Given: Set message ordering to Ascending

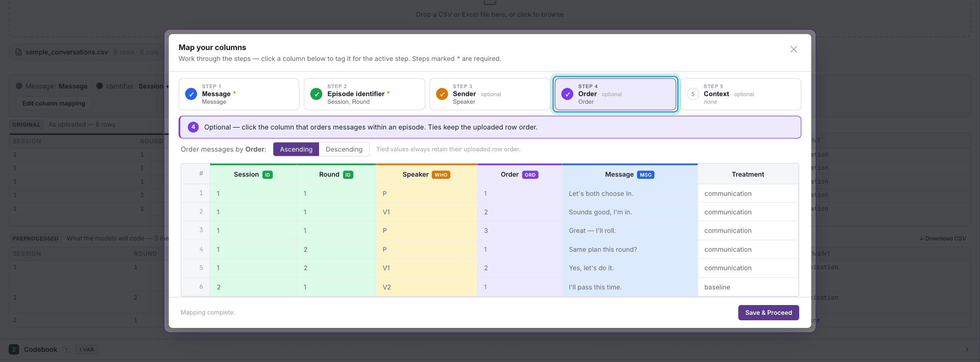Looking at the screenshot, I should coord(296,149).
